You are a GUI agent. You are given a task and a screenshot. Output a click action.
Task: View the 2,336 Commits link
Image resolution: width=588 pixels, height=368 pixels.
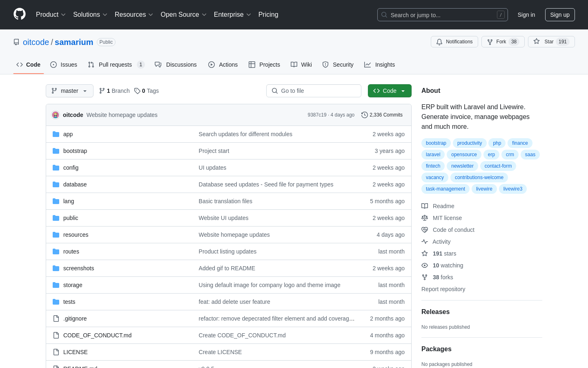click(x=382, y=115)
